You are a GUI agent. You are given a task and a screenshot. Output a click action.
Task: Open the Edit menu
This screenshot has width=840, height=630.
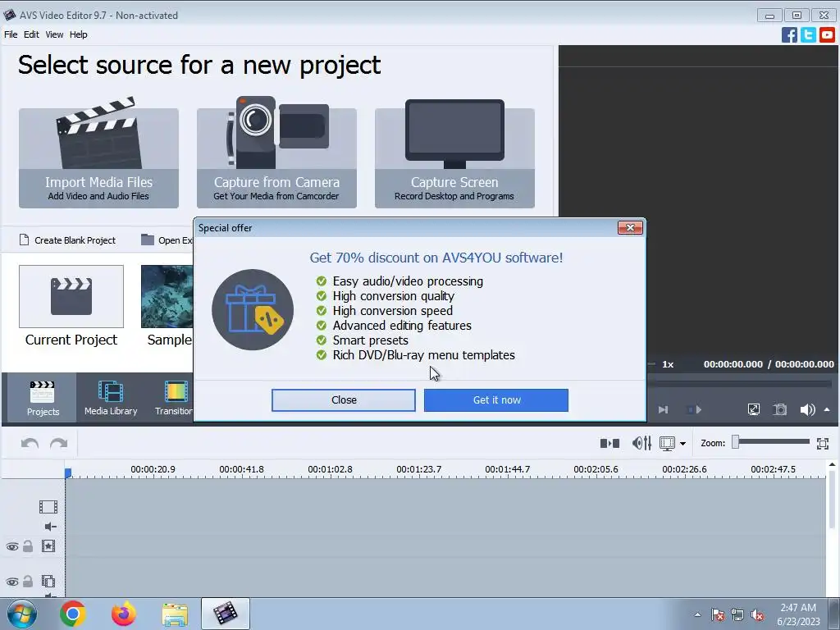coord(31,34)
